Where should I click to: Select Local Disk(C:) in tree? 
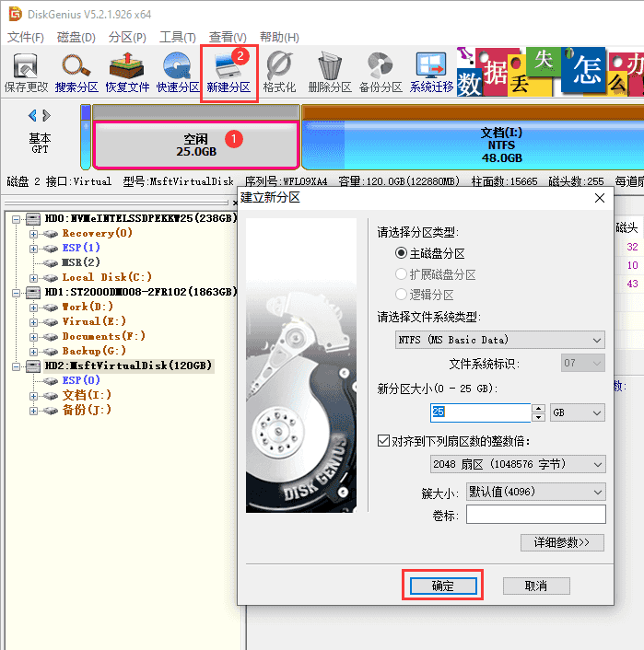point(107,277)
